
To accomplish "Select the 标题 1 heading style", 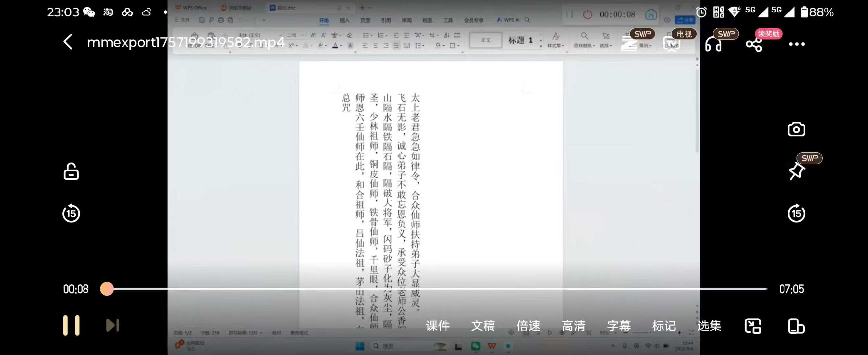I will (x=520, y=40).
